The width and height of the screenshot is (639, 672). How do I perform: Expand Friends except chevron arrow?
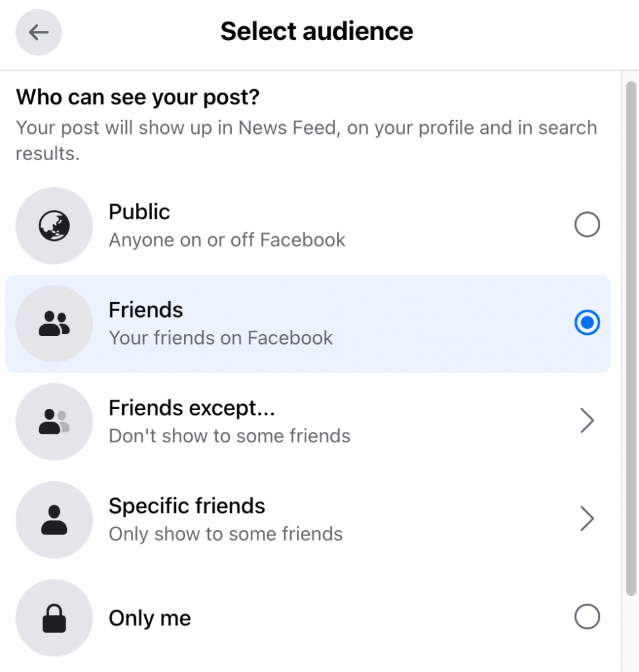(587, 421)
